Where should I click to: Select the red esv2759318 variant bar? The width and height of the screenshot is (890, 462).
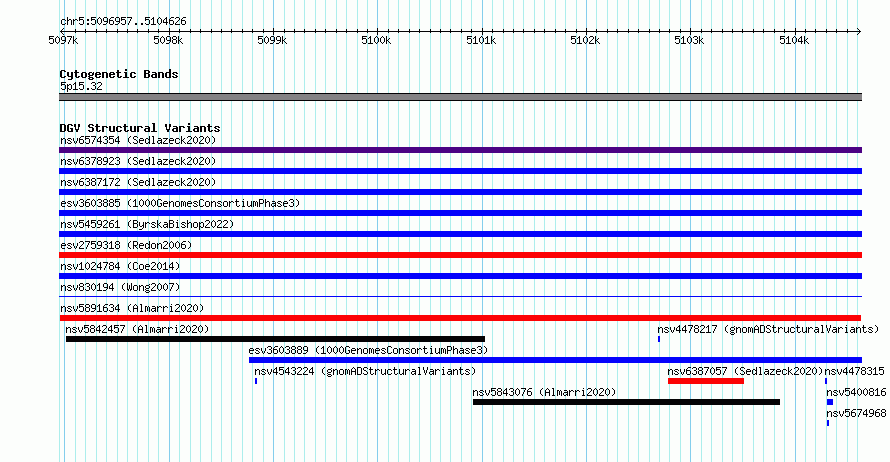click(460, 255)
